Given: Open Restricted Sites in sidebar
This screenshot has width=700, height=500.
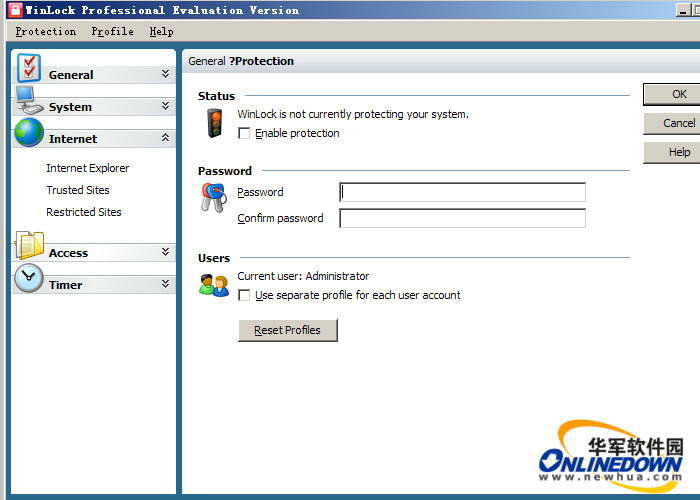Looking at the screenshot, I should [x=83, y=212].
